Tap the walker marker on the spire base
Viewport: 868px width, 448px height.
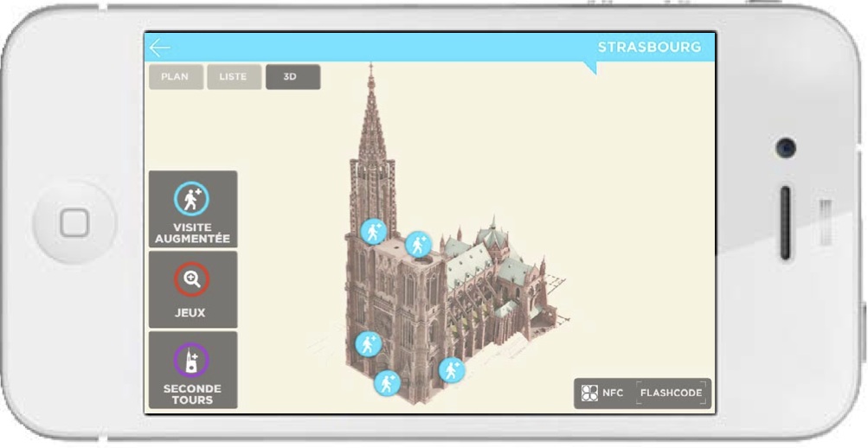pos(374,231)
